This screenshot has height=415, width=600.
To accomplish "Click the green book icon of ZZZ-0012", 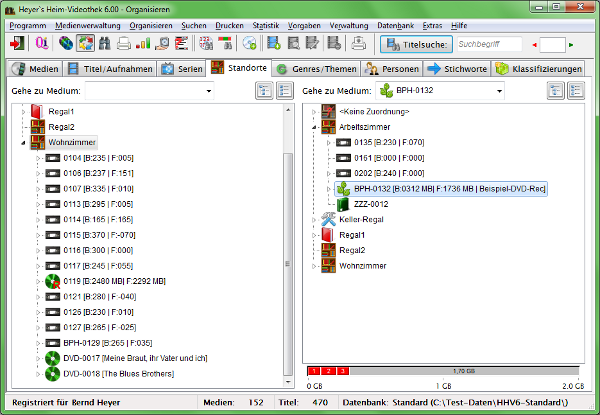I will coord(345,204).
